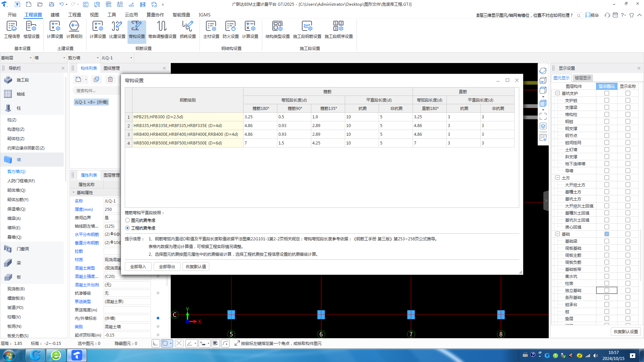Collapse the 基坑支护 tree group
The image size is (644, 362).
557,94
